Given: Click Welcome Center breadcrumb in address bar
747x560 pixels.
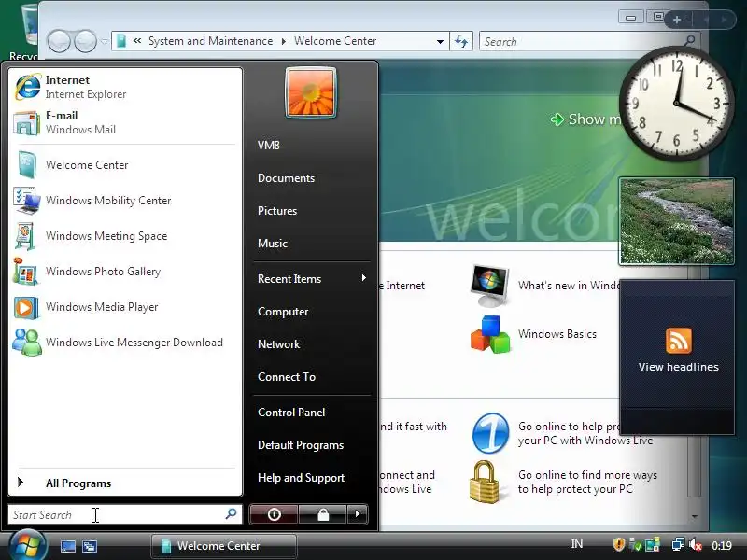Looking at the screenshot, I should (335, 41).
